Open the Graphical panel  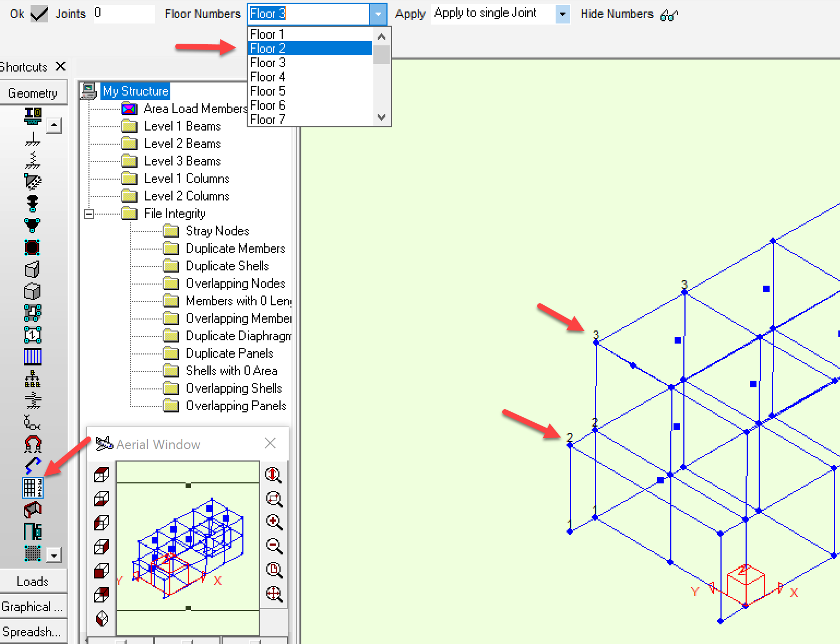click(33, 606)
